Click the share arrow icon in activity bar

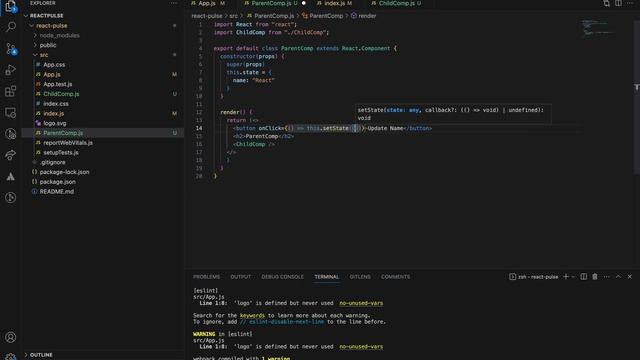(11, 155)
